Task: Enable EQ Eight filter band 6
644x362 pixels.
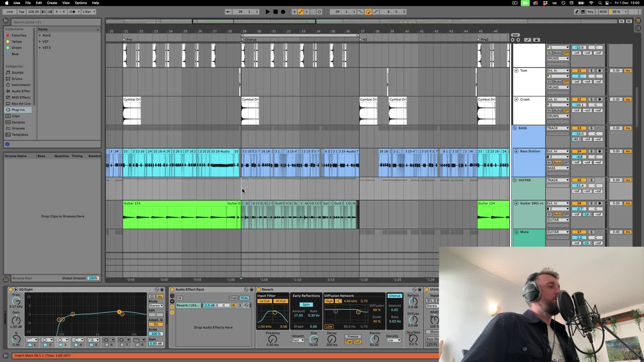Action: 107,345
